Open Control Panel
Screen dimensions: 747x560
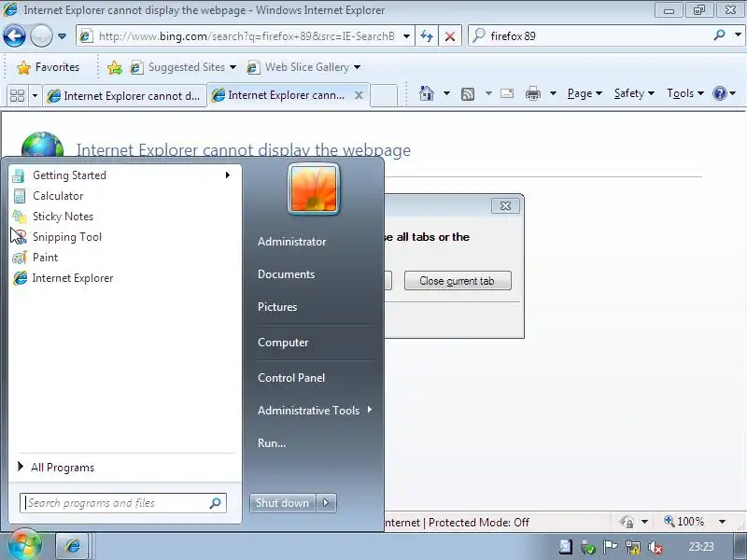click(291, 378)
